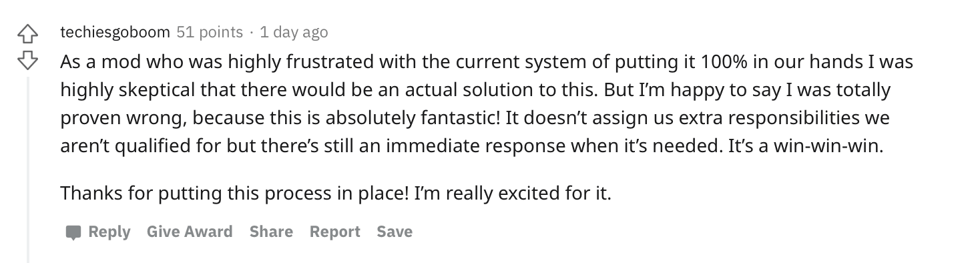
Task: Downvote the techiesgoboom comment
Action: pyautogui.click(x=27, y=61)
